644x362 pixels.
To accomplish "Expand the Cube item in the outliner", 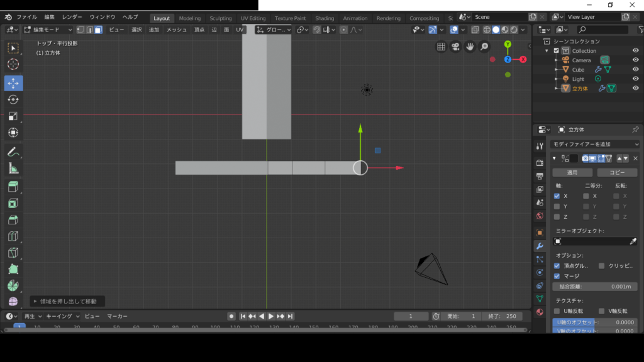I will tap(556, 70).
